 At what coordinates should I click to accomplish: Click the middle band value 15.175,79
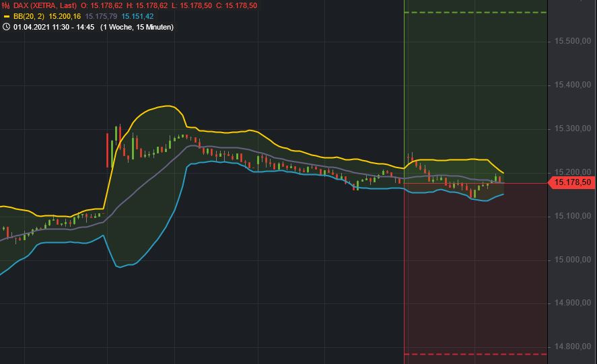(x=101, y=16)
